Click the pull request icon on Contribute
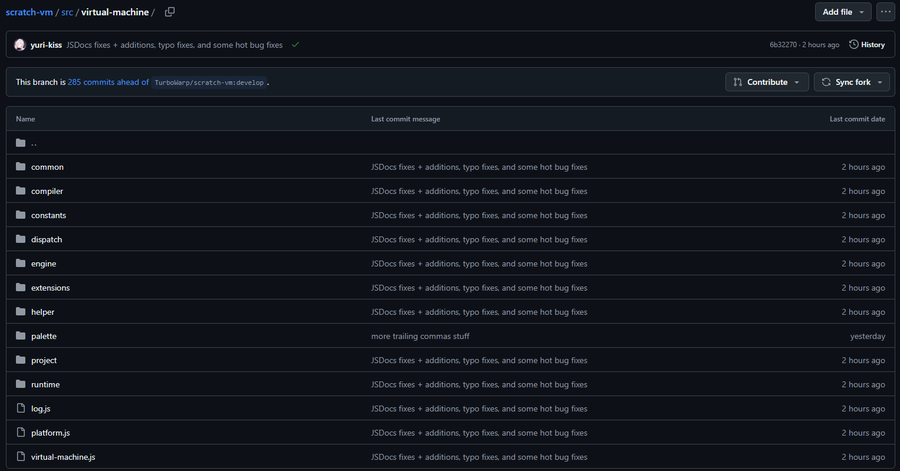900x471 pixels. click(x=738, y=82)
